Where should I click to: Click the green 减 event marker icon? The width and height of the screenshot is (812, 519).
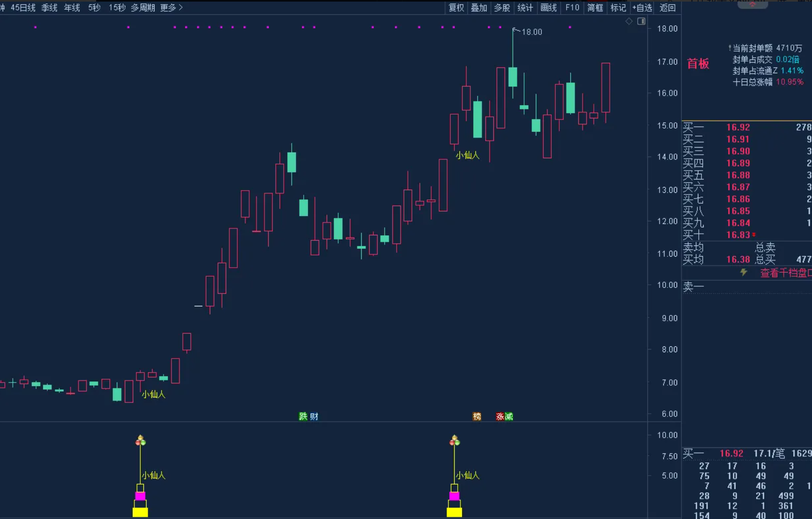pos(509,416)
